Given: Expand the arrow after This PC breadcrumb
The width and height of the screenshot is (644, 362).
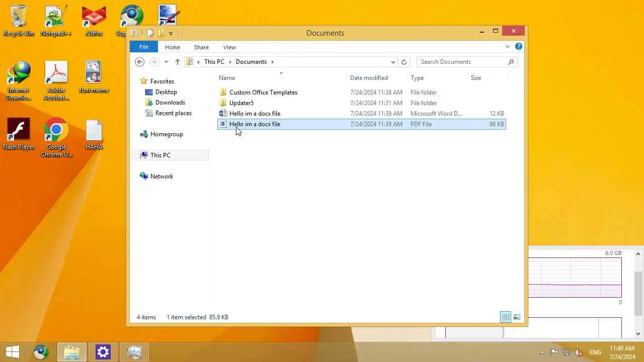Looking at the screenshot, I should pos(230,62).
